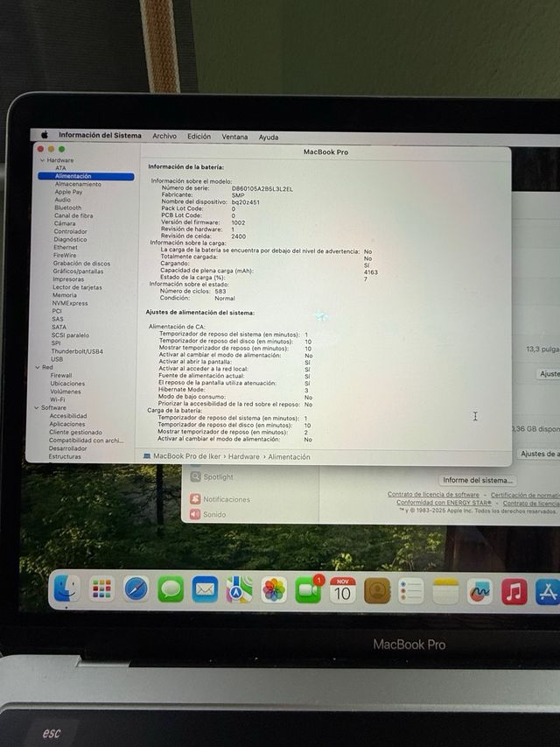Click cycle count value 583

coord(220,291)
